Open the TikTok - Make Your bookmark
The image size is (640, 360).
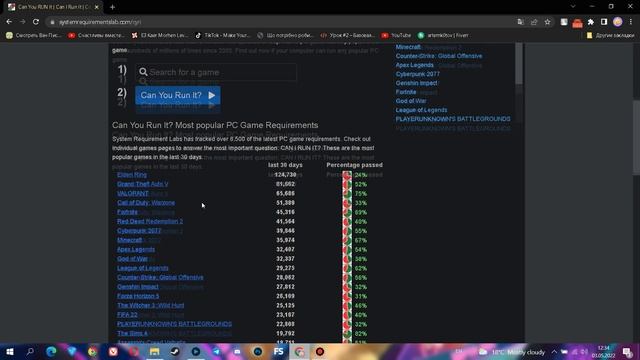click(222, 36)
